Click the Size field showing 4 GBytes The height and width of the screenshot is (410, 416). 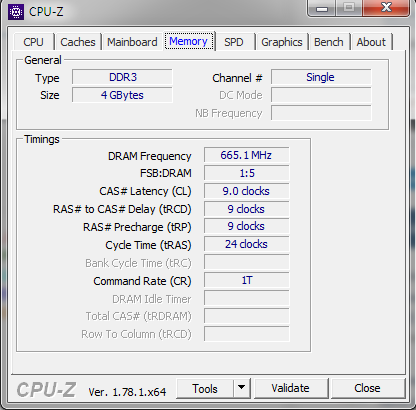pyautogui.click(x=122, y=95)
